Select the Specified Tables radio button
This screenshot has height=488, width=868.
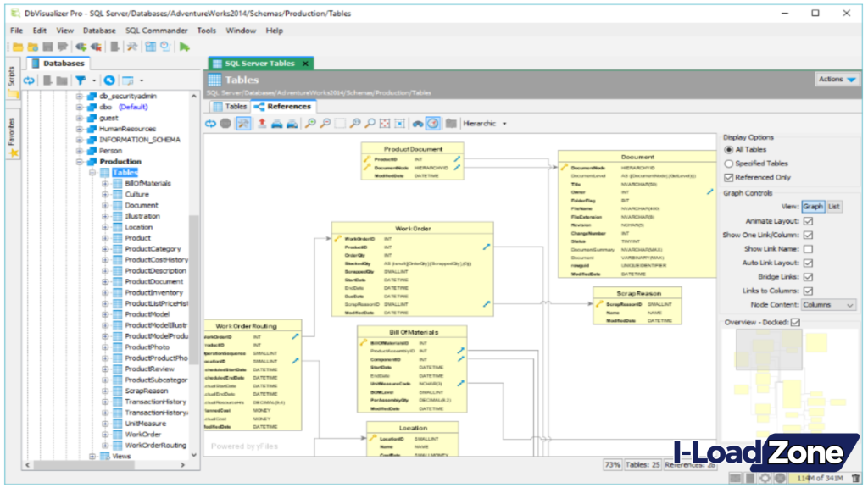(x=728, y=164)
